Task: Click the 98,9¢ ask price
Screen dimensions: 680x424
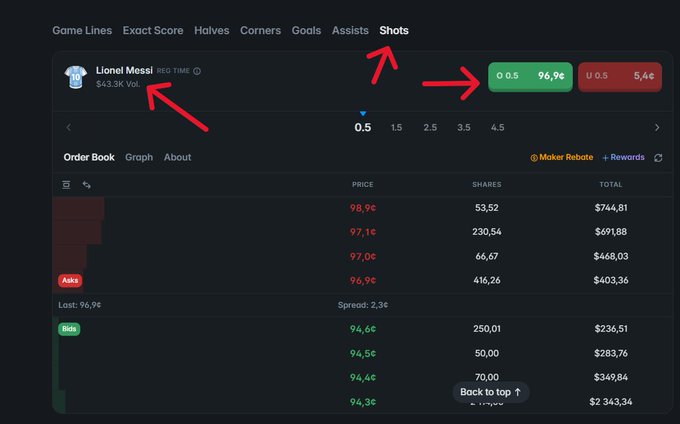Action: point(363,208)
